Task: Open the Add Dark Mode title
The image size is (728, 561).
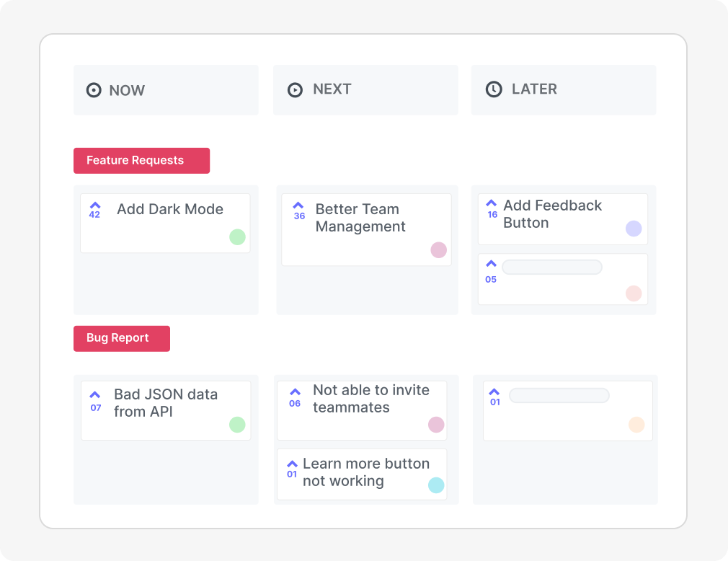Action: [x=170, y=209]
